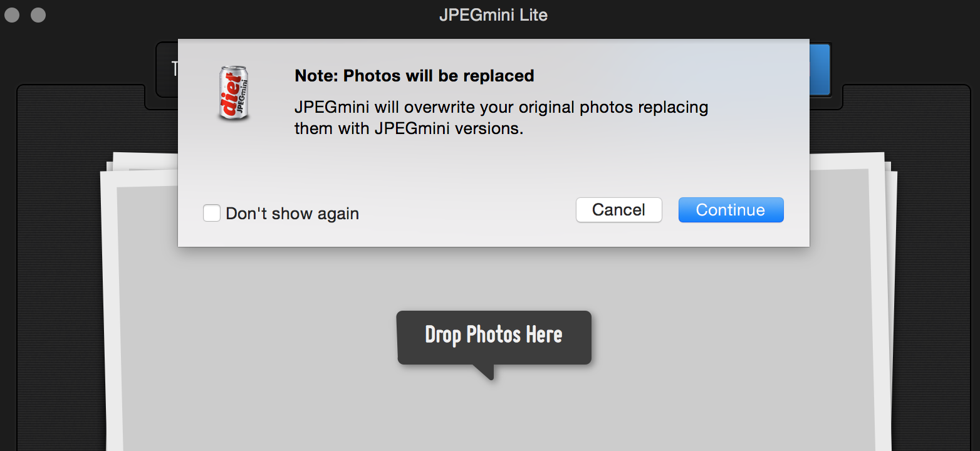980x451 pixels.
Task: Click the word "JPEGmini" in the dialog message
Action: tap(332, 107)
